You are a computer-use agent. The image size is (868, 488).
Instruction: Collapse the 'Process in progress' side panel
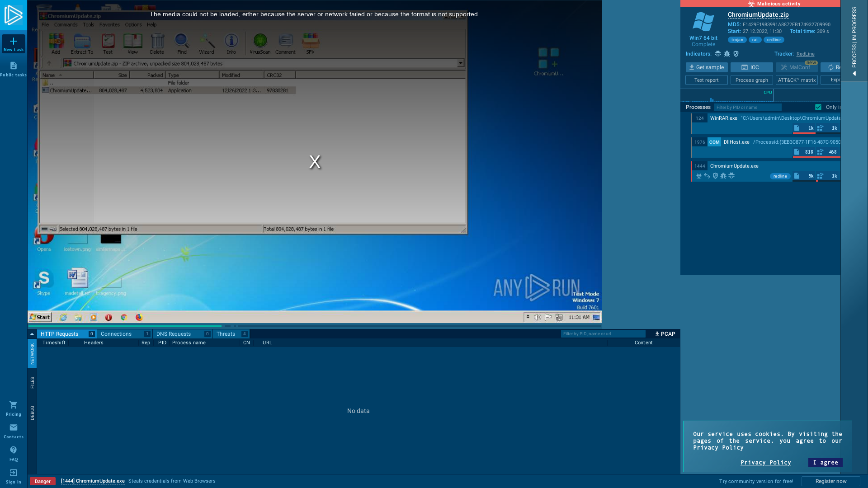tap(854, 41)
